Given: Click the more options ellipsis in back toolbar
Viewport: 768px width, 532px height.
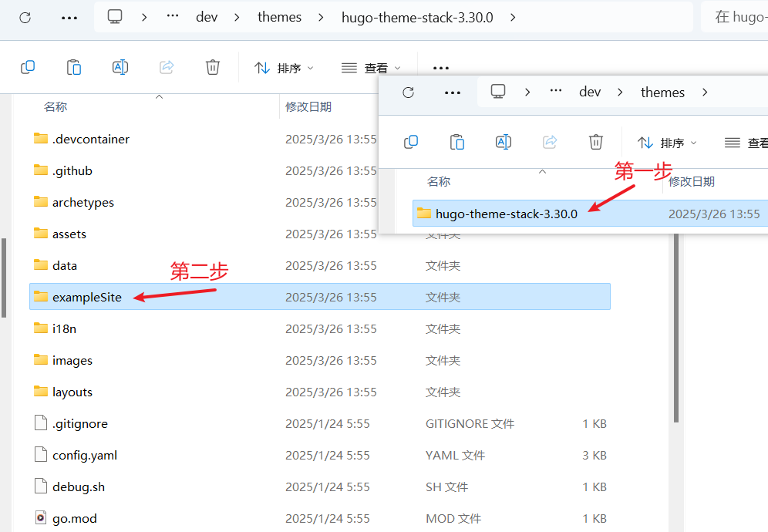Looking at the screenshot, I should pos(440,68).
